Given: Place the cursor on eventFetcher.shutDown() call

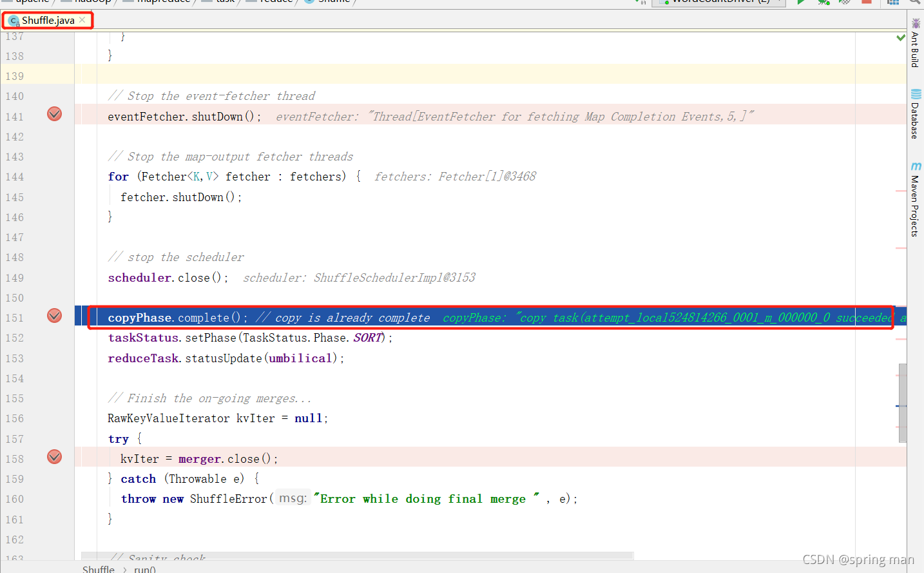Looking at the screenshot, I should [184, 117].
